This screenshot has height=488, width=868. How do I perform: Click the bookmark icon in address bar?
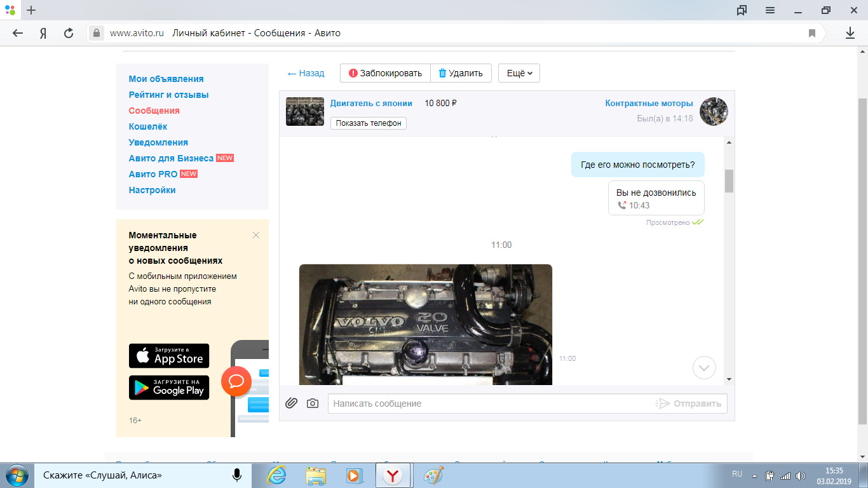[x=811, y=33]
